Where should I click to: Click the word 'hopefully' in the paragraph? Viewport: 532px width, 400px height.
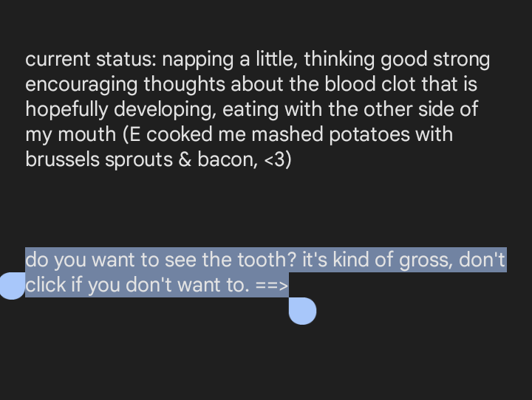(66, 109)
